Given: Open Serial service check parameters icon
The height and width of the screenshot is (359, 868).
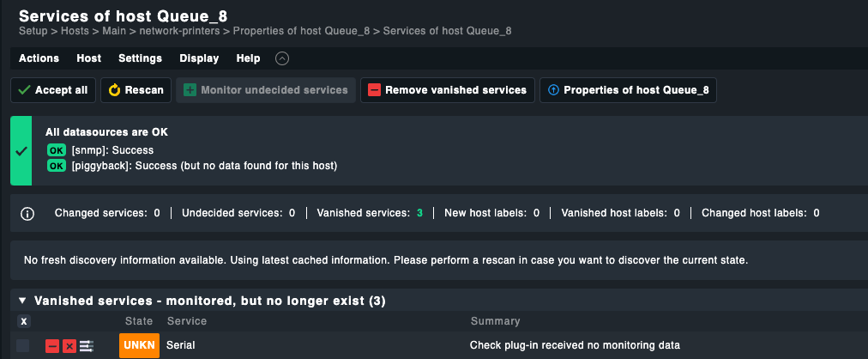Looking at the screenshot, I should point(87,345).
